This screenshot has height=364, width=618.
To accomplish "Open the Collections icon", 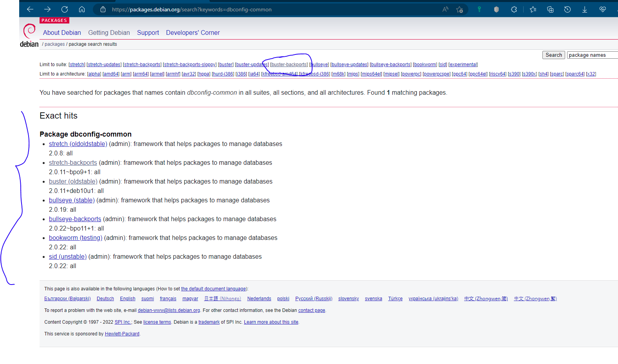I will (x=550, y=9).
